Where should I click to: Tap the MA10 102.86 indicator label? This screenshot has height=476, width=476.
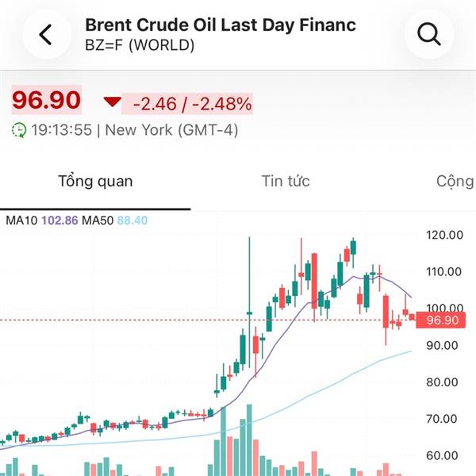tap(43, 220)
